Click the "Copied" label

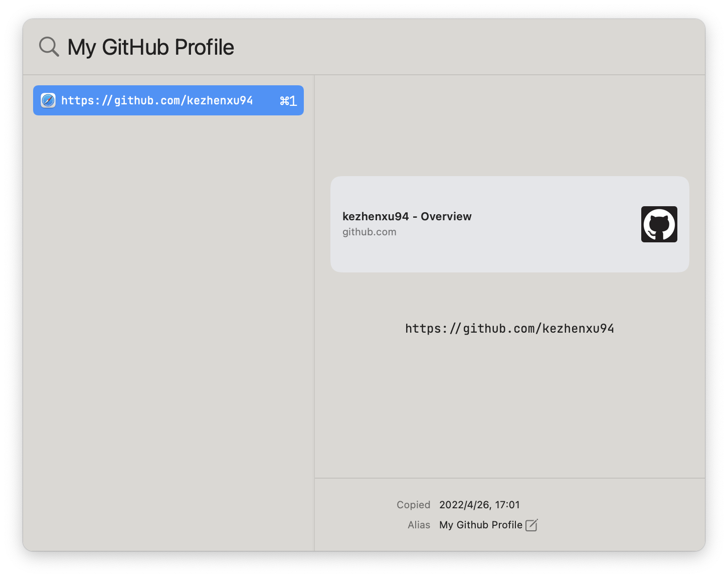[413, 505]
